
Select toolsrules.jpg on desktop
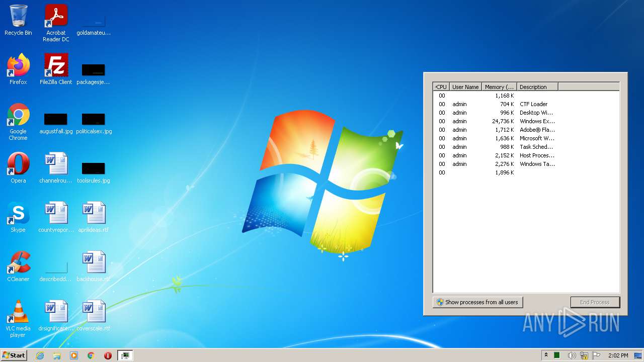click(94, 172)
